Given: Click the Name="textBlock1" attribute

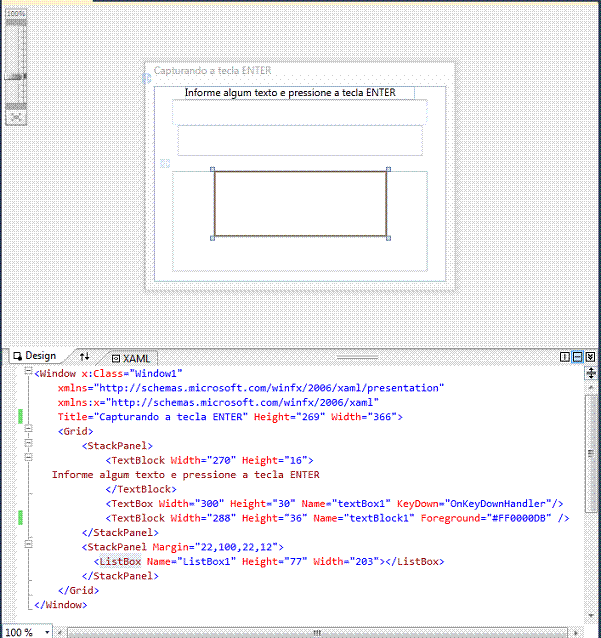Looking at the screenshot, I should point(364,518).
